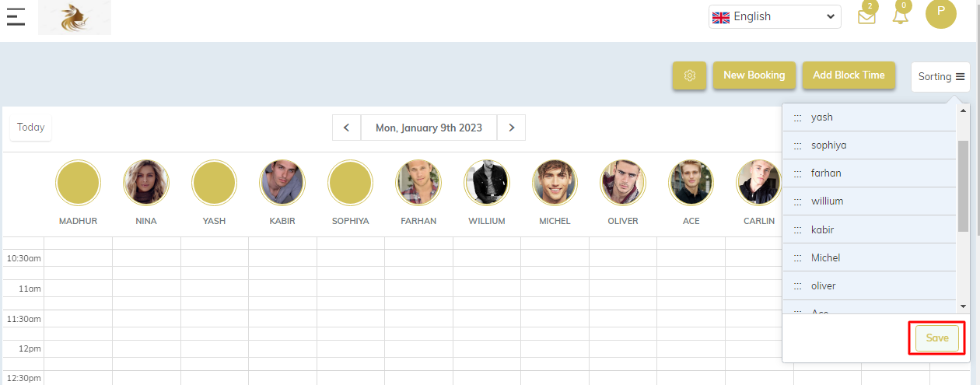The height and width of the screenshot is (385, 980).
Task: Click sorting list scrollbar down arrow
Action: (964, 306)
